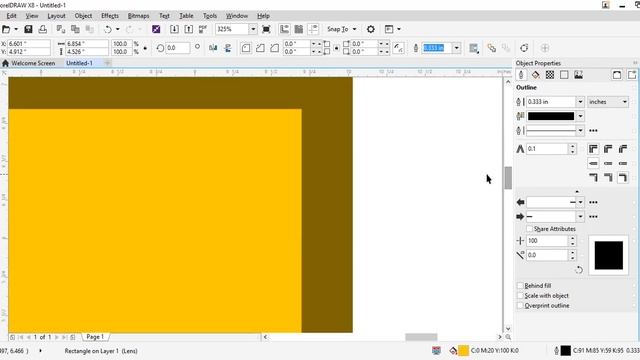Toggle edit corners together lock
Image resolution: width=640 pixels, height=360 pixels.
coord(336,48)
